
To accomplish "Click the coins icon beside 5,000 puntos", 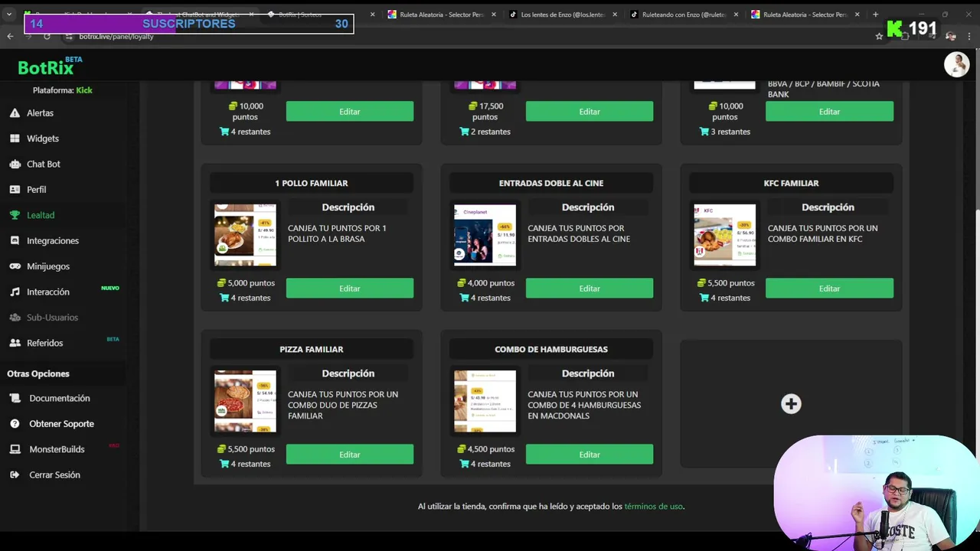I will tap(221, 283).
